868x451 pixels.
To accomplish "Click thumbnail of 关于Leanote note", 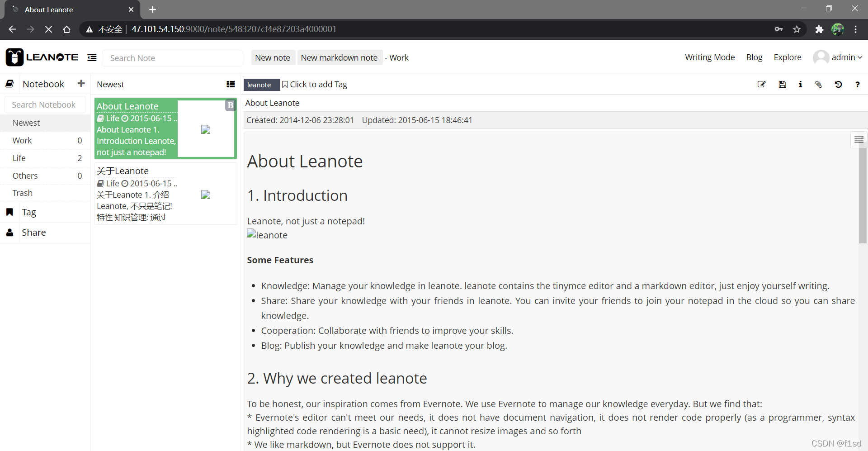I will click(x=206, y=195).
